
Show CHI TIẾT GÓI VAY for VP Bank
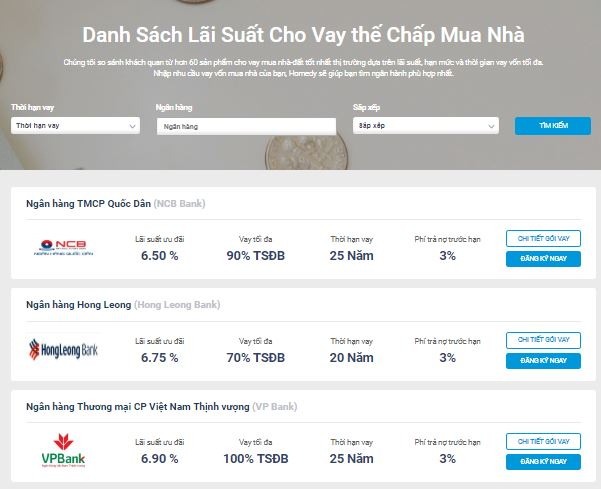tap(543, 440)
